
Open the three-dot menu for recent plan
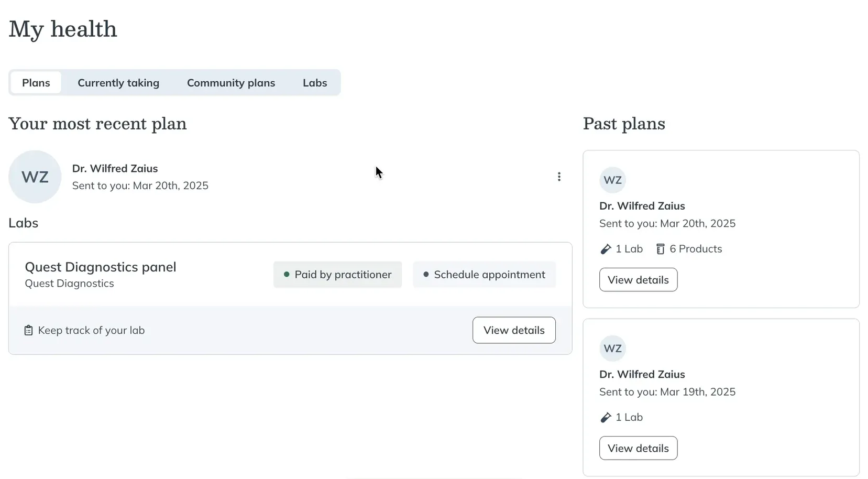tap(559, 177)
